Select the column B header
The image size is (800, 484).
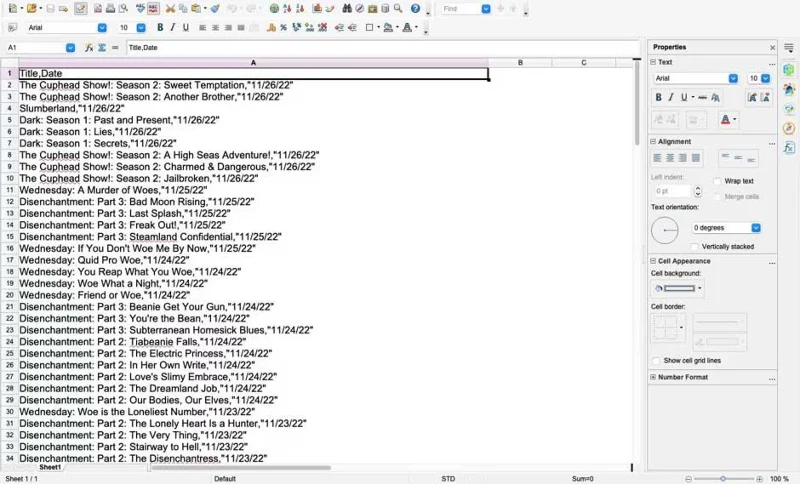click(x=520, y=62)
